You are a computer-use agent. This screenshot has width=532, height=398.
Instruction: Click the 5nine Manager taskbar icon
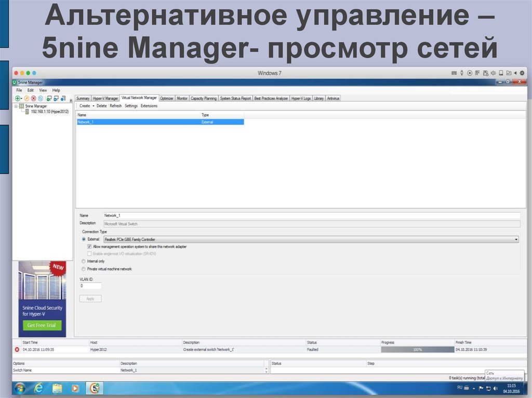(95, 388)
